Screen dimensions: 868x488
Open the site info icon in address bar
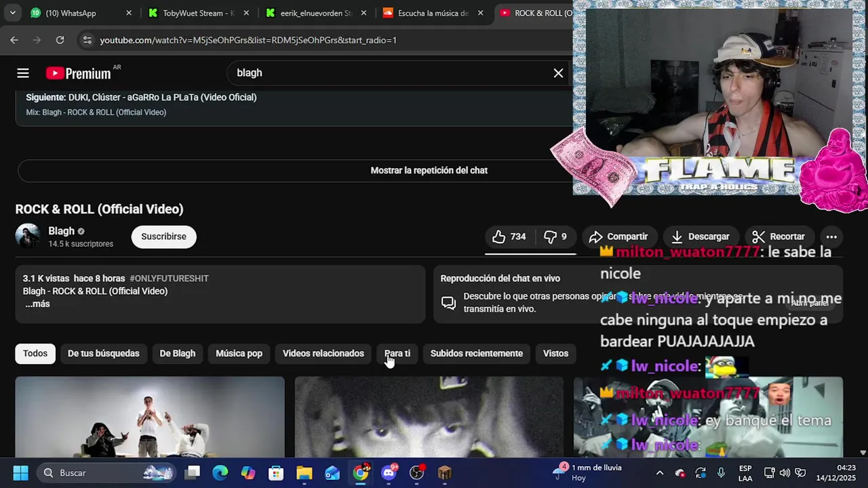point(87,40)
